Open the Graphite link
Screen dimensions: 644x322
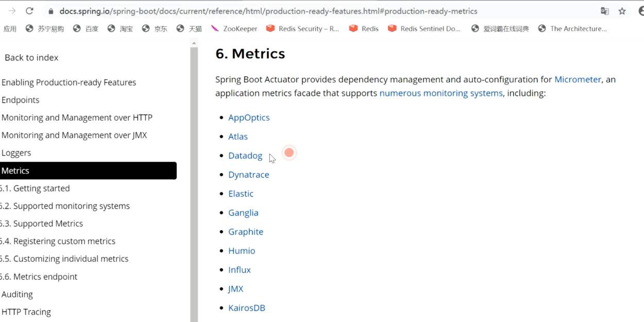(x=246, y=232)
